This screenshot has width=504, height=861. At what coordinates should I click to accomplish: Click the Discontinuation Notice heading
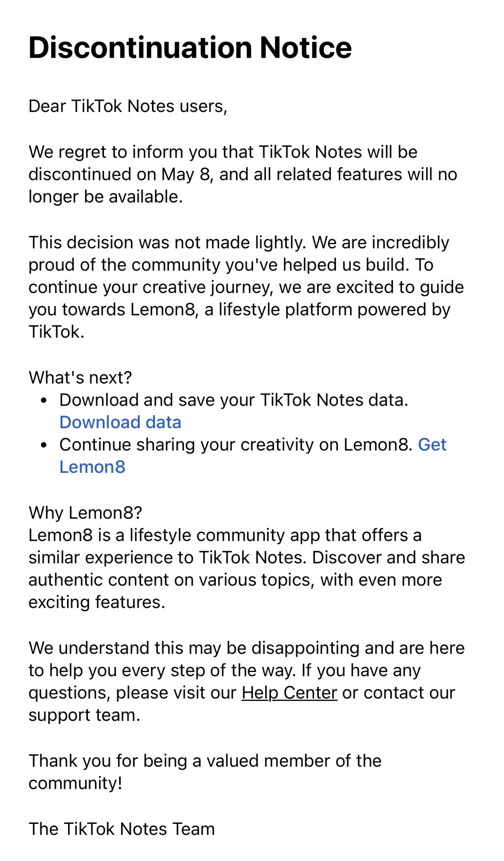pyautogui.click(x=190, y=48)
